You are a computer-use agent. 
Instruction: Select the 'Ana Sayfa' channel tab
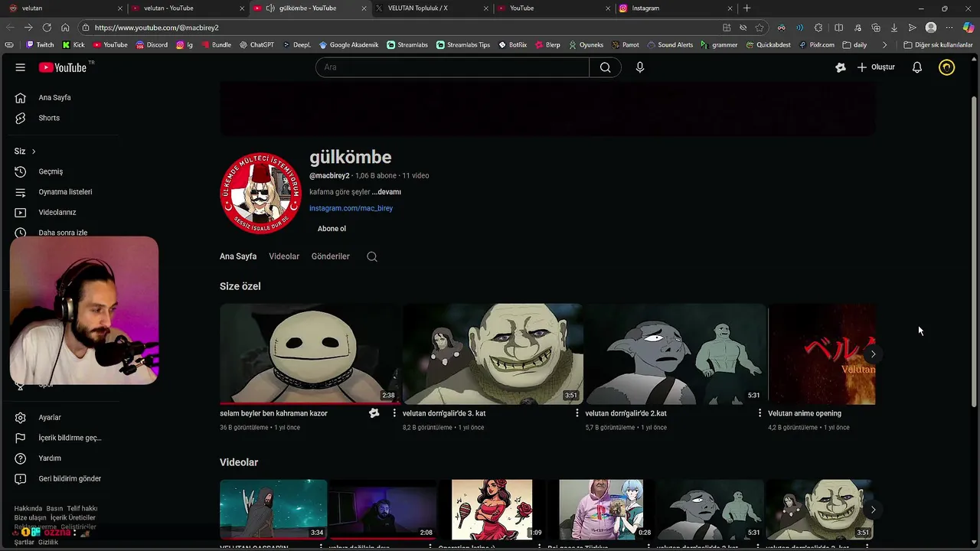click(x=238, y=256)
